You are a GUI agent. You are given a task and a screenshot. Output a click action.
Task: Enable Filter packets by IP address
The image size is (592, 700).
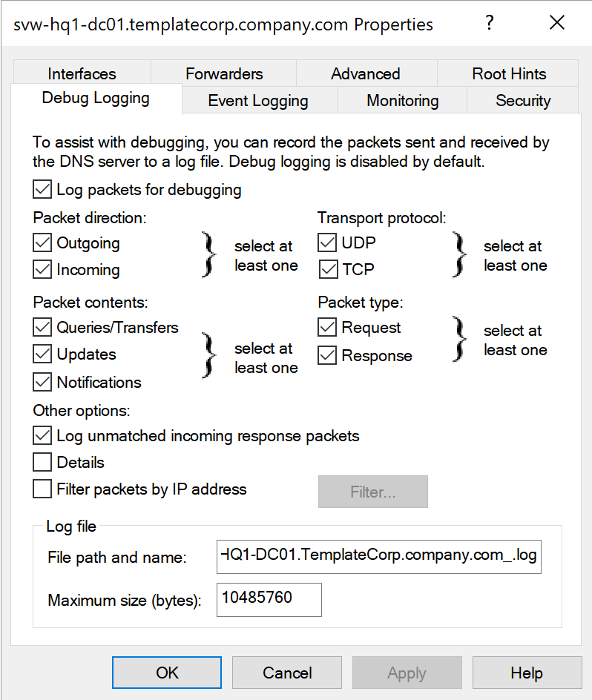click(x=42, y=489)
